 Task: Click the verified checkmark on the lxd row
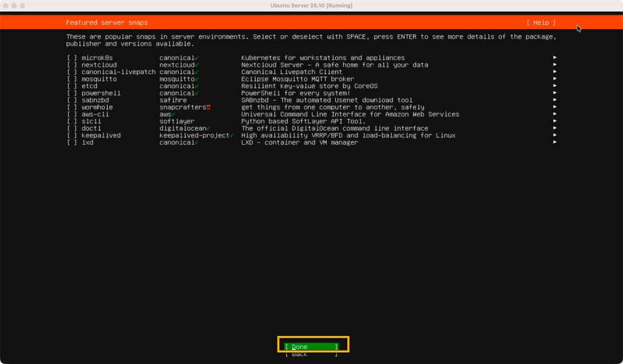pyautogui.click(x=197, y=142)
